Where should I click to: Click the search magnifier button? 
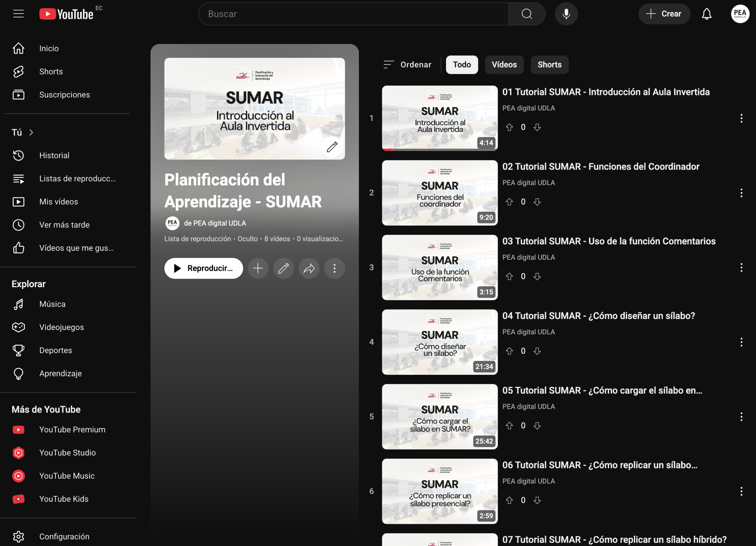527,14
